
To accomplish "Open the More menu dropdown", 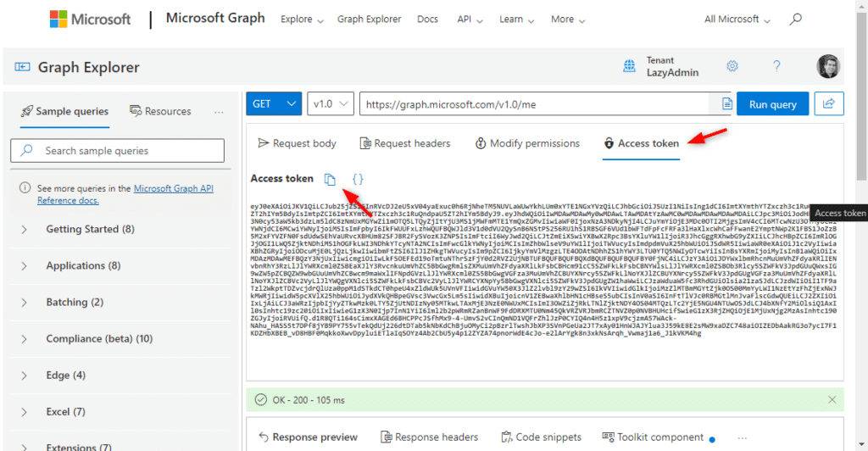I will pyautogui.click(x=568, y=19).
